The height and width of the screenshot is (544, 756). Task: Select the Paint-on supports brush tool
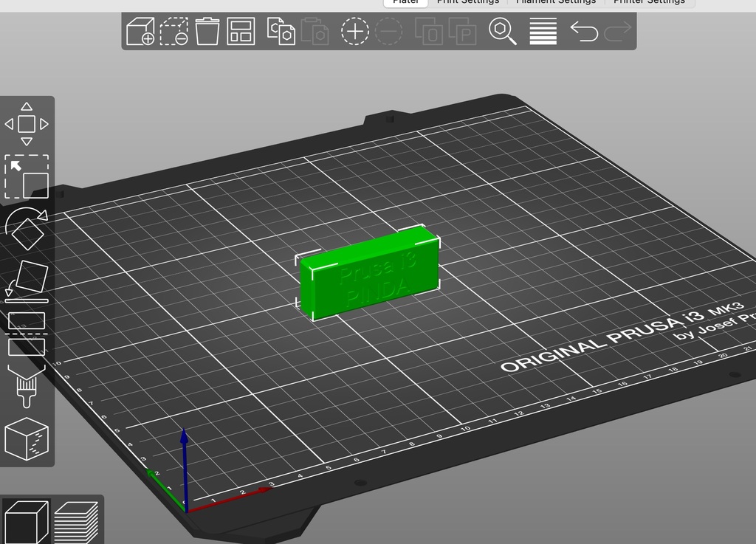(x=27, y=387)
